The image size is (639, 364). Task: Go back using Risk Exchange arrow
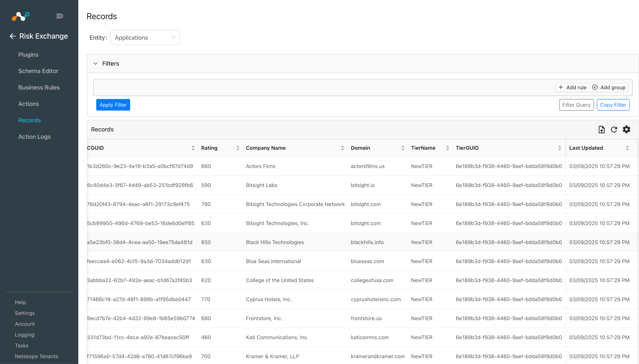(x=12, y=36)
